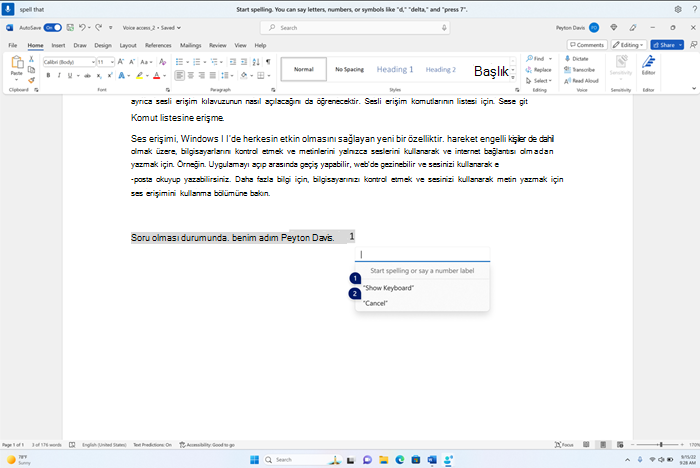Screen dimensions: 700x468
Task: Open the Select dropdown in Editing group
Action: coord(539,81)
